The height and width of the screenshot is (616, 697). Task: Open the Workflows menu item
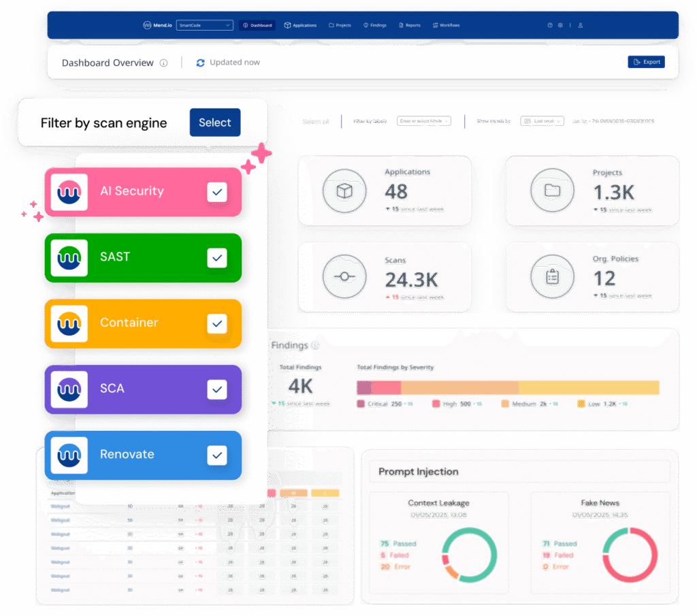446,25
